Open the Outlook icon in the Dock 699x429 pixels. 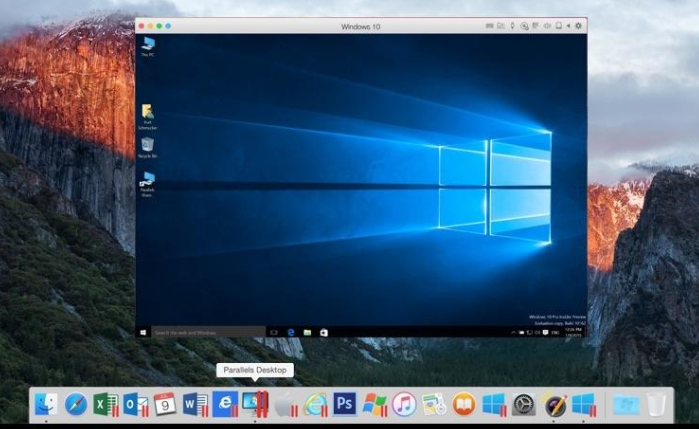[136, 404]
